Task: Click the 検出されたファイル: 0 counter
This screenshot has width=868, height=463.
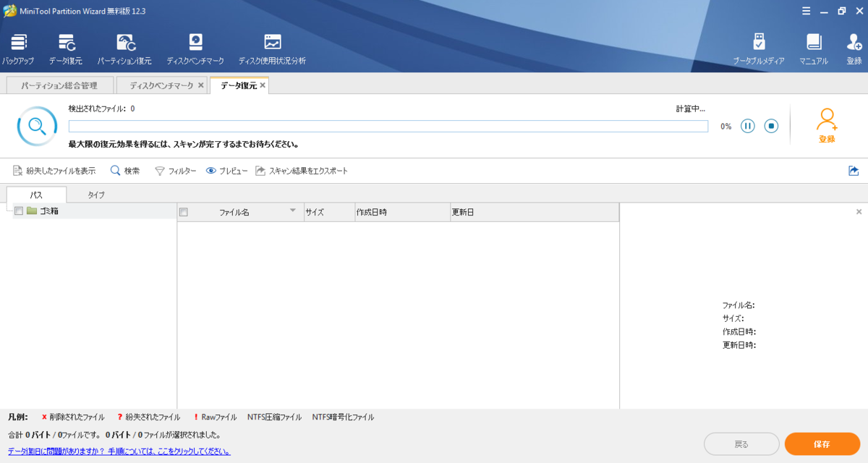Action: point(101,109)
